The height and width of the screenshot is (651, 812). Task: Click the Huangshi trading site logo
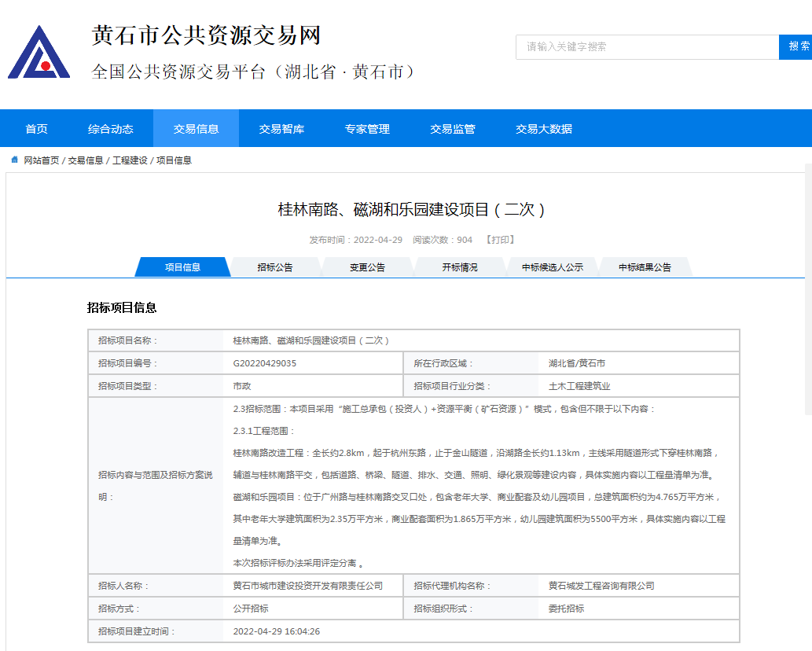[39, 53]
